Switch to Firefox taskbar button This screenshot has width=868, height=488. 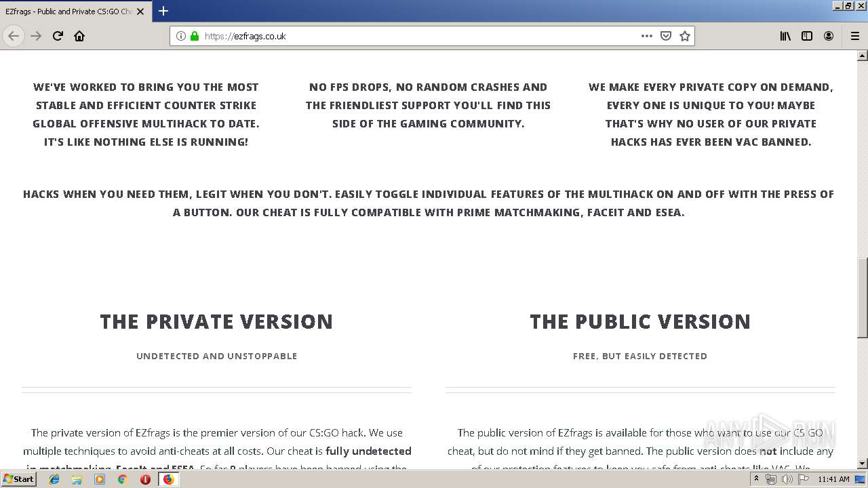point(168,479)
